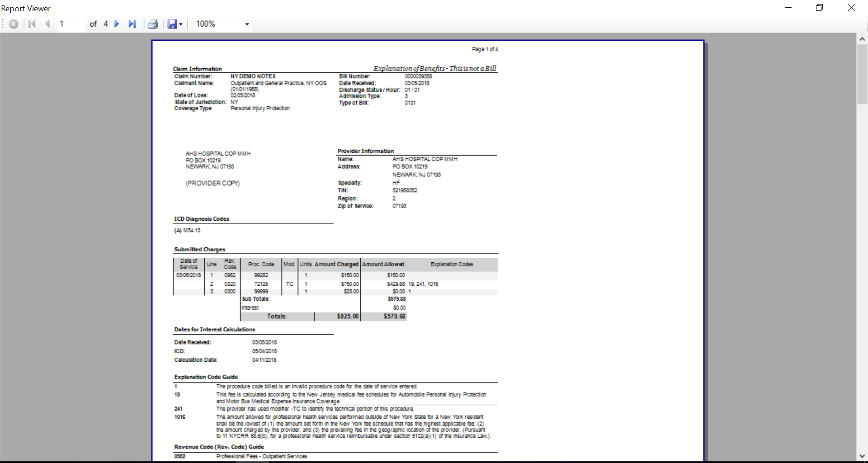Screen dimensions: 868x463
Task: Click procedure code 72126 in charges table
Action: pos(261,284)
